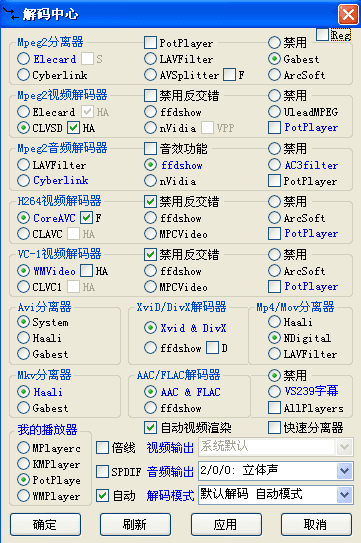Select Cyberlink Mpeg2 splitter
361x543 pixels.
tap(23, 75)
